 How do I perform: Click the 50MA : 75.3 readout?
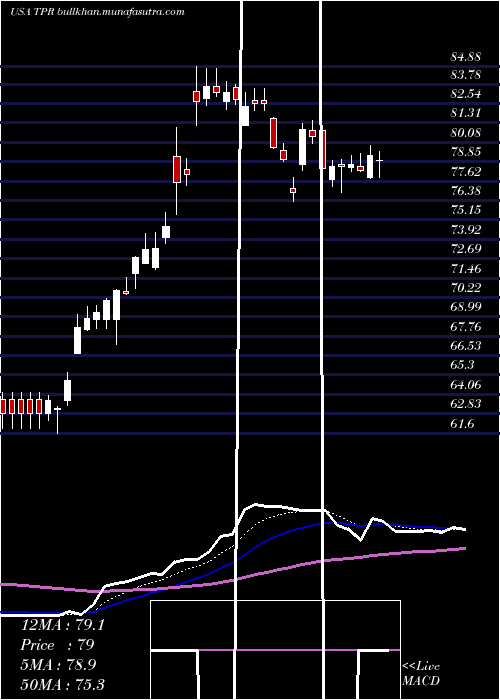pyautogui.click(x=62, y=684)
